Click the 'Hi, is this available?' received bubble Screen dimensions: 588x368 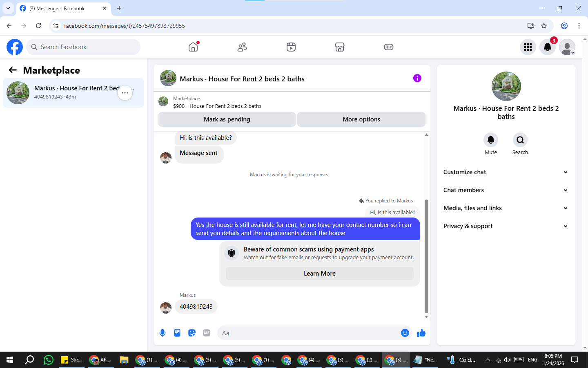(x=206, y=138)
